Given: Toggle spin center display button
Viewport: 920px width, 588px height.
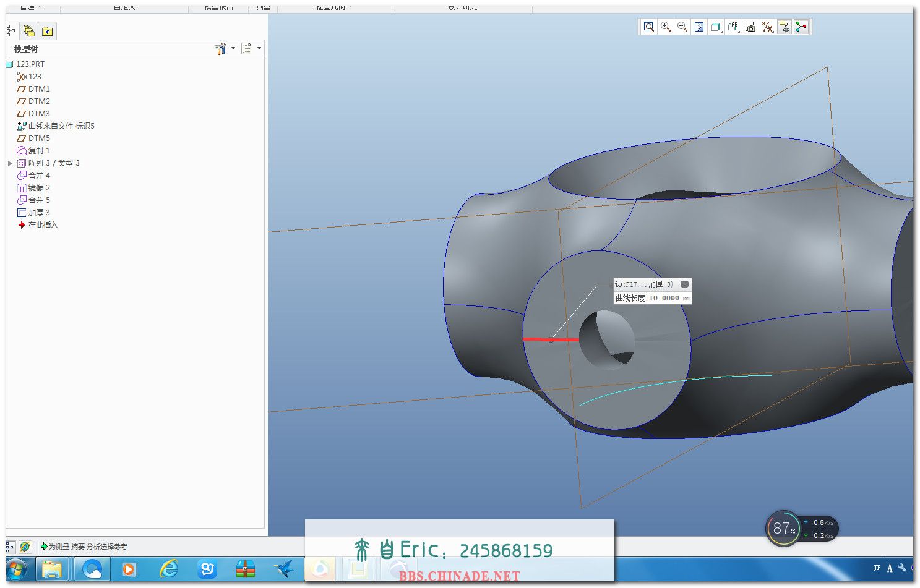Looking at the screenshot, I should (x=801, y=27).
